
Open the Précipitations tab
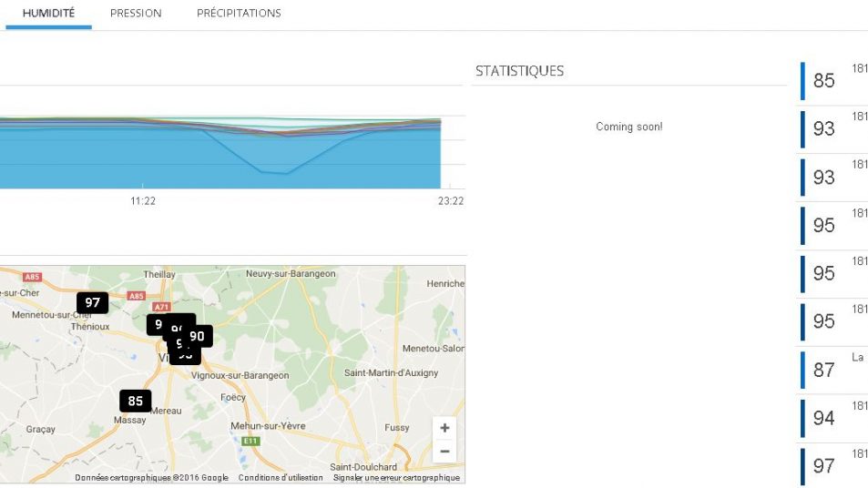pyautogui.click(x=239, y=14)
